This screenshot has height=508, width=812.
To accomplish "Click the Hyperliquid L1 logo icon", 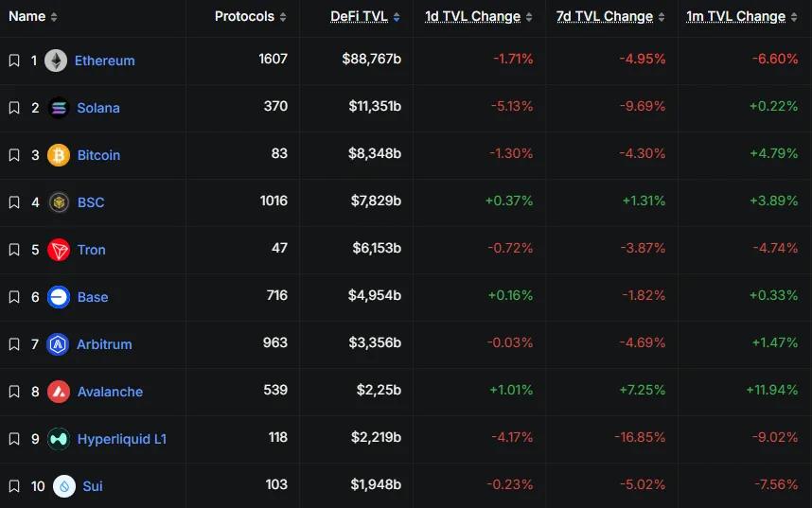I will tap(59, 439).
